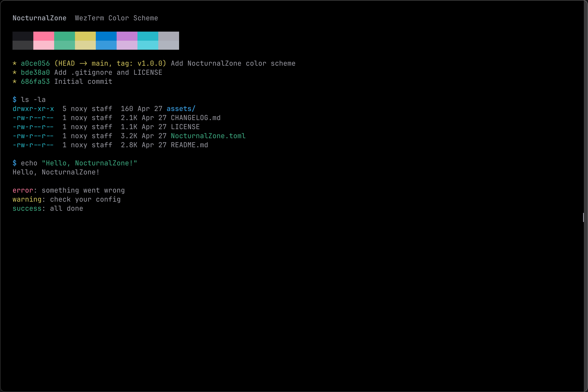588x392 pixels.
Task: Click the cyan color swatch in top row
Action: point(148,36)
